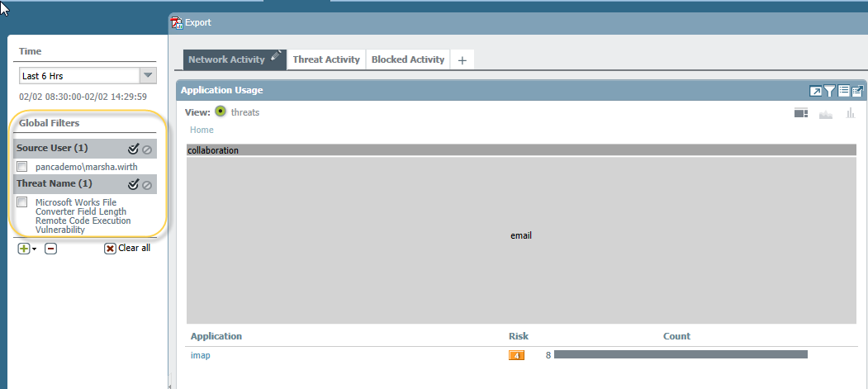Click the imap count bar
The height and width of the screenshot is (389, 868).
tap(681, 354)
